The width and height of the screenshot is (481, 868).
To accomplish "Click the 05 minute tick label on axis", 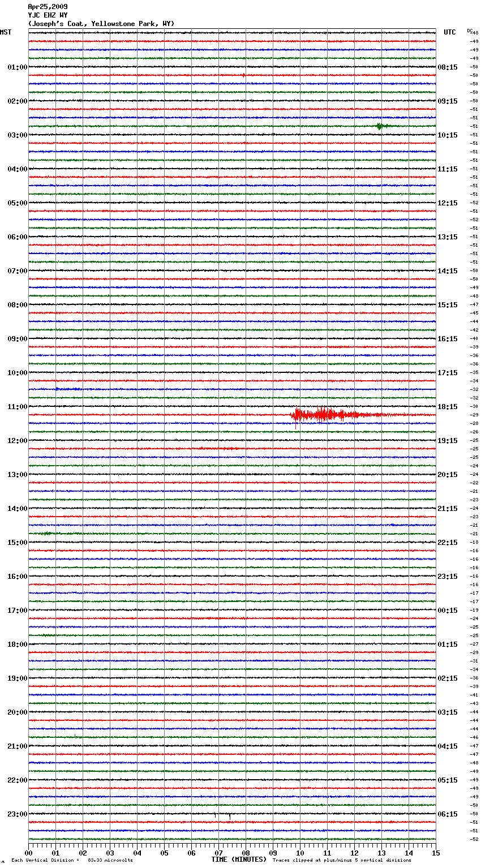I will click(164, 853).
